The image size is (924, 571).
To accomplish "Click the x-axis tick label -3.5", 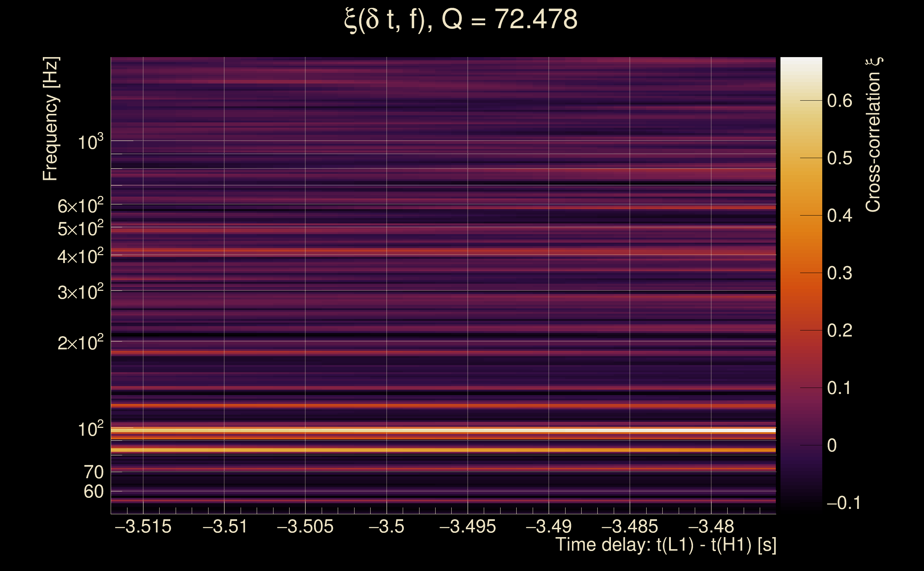I will (386, 526).
